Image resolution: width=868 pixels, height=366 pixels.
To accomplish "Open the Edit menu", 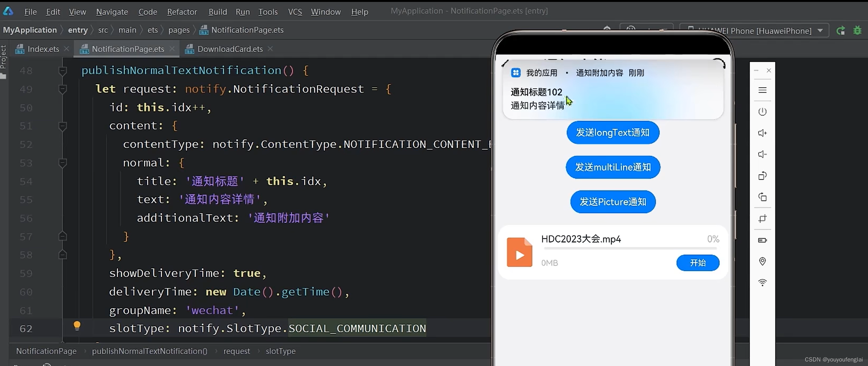I will click(x=53, y=12).
